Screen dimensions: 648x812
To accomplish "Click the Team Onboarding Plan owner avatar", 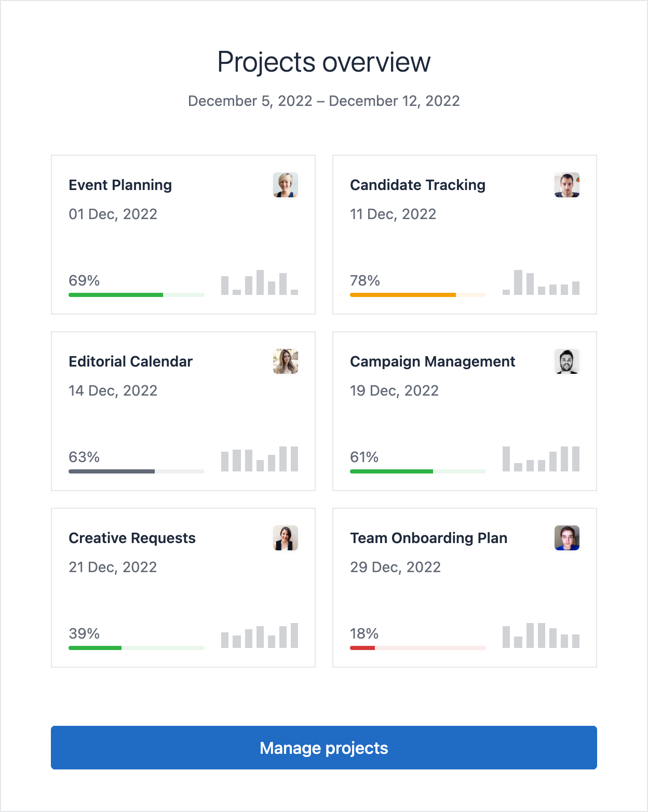I will (568, 538).
